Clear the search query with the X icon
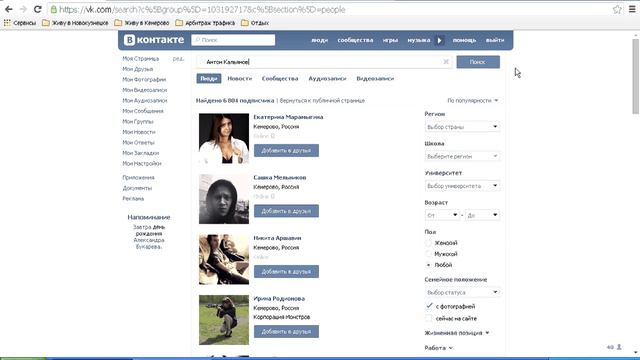Image resolution: width=640 pixels, height=360 pixels. 446,62
